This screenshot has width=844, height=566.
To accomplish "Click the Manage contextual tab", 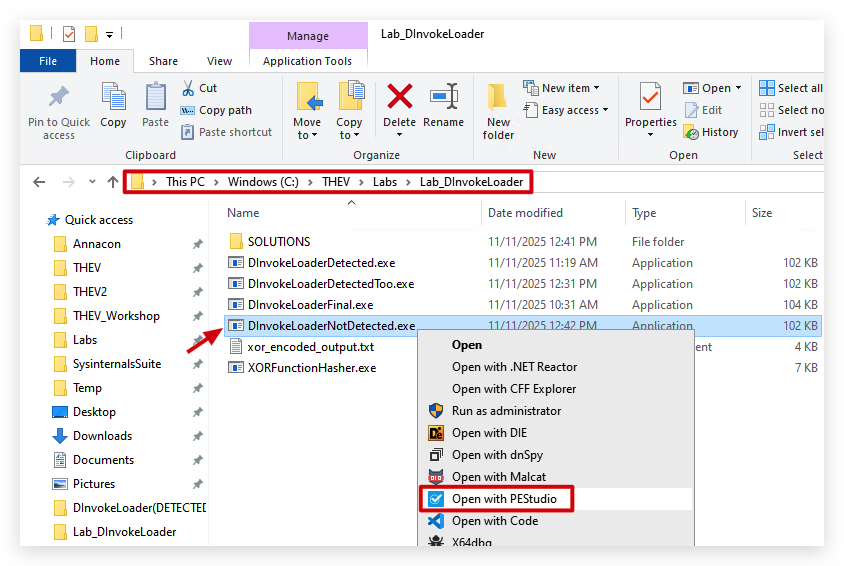I will click(308, 36).
